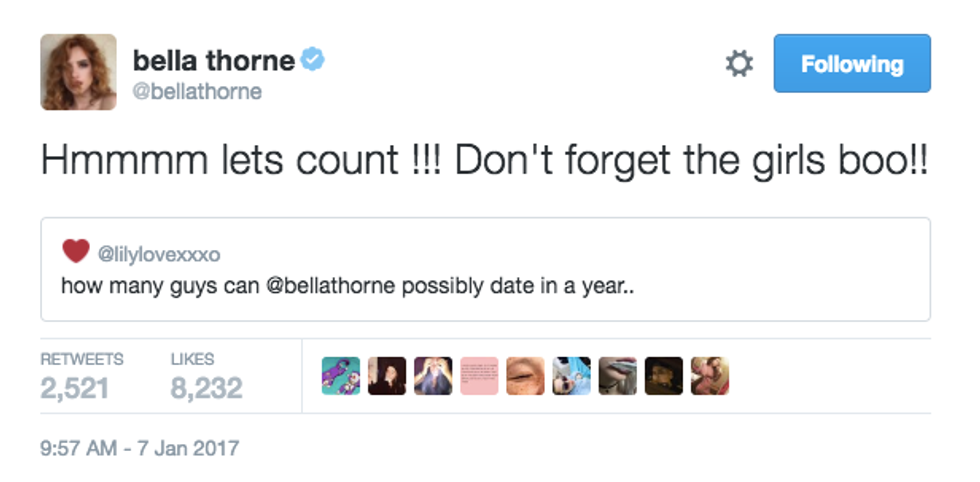Open bella thorne's profile picture

point(78,72)
